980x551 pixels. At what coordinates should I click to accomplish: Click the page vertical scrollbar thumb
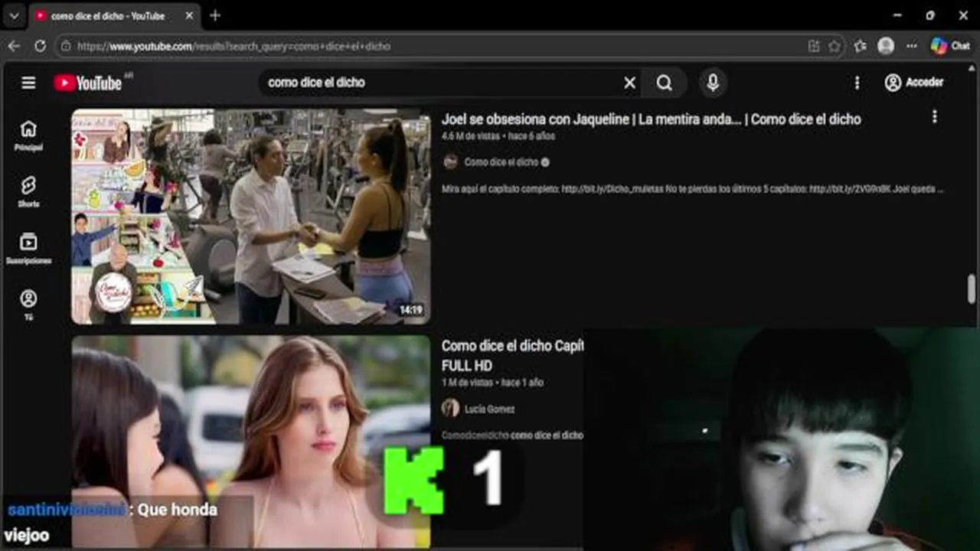pyautogui.click(x=971, y=289)
